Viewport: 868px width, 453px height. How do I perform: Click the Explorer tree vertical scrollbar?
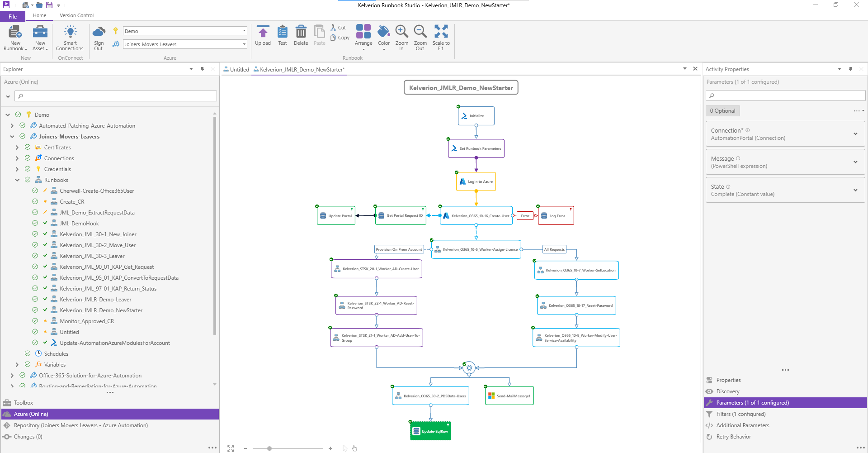click(215, 225)
